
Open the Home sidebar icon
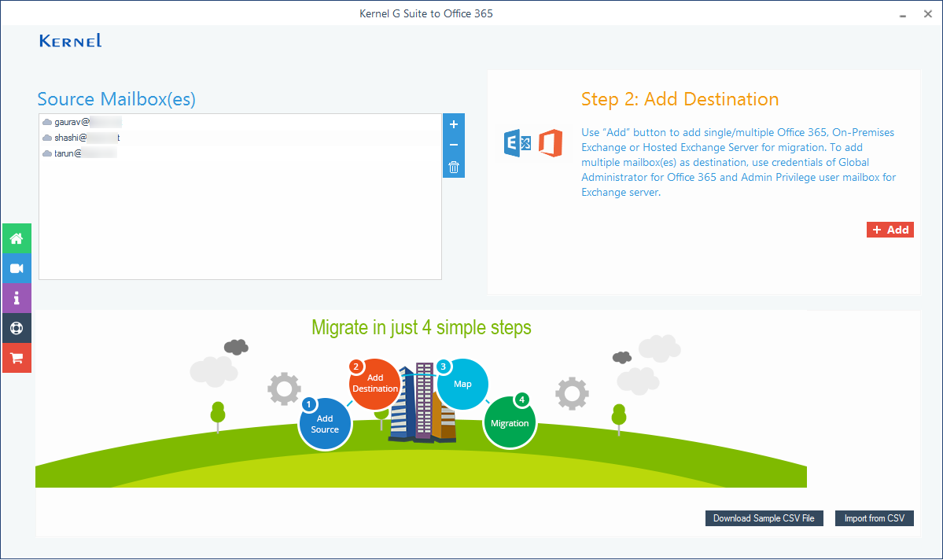(x=17, y=238)
